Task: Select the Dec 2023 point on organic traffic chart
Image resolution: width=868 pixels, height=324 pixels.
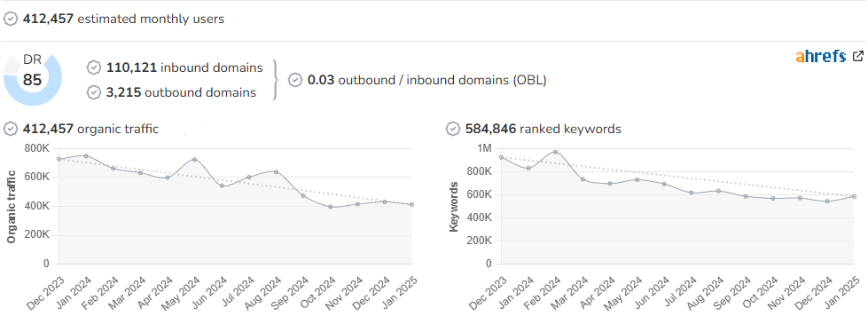Action: tap(59, 159)
